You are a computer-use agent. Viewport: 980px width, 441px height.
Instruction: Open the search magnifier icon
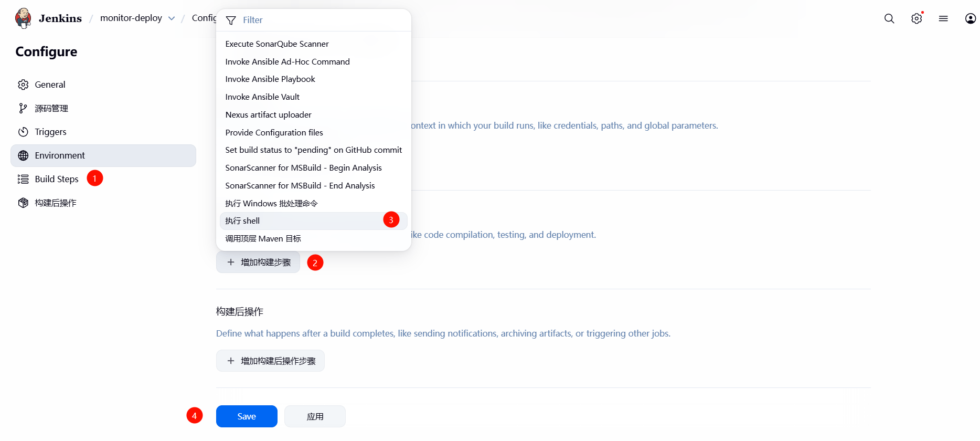tap(889, 18)
